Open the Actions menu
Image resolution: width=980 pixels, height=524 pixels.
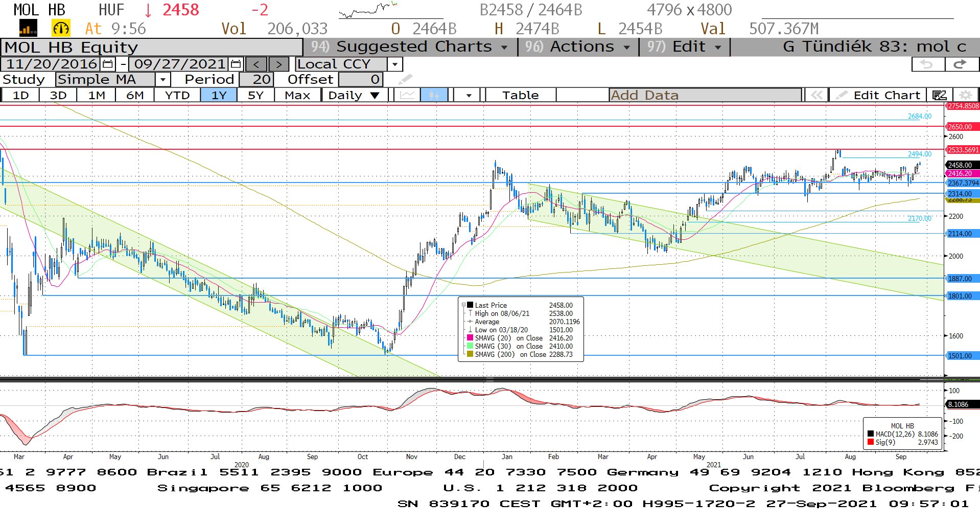click(578, 47)
